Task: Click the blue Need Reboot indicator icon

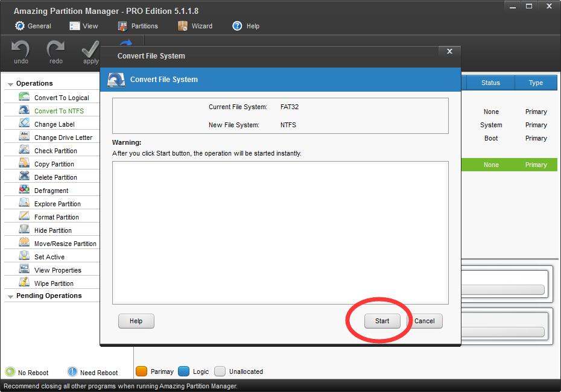Action: point(72,371)
